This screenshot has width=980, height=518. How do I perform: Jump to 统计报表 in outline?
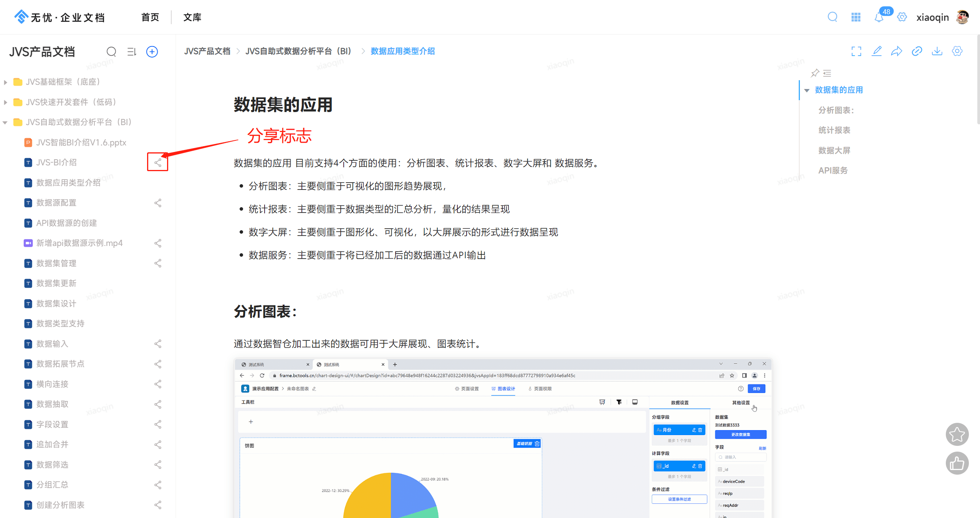(x=834, y=130)
